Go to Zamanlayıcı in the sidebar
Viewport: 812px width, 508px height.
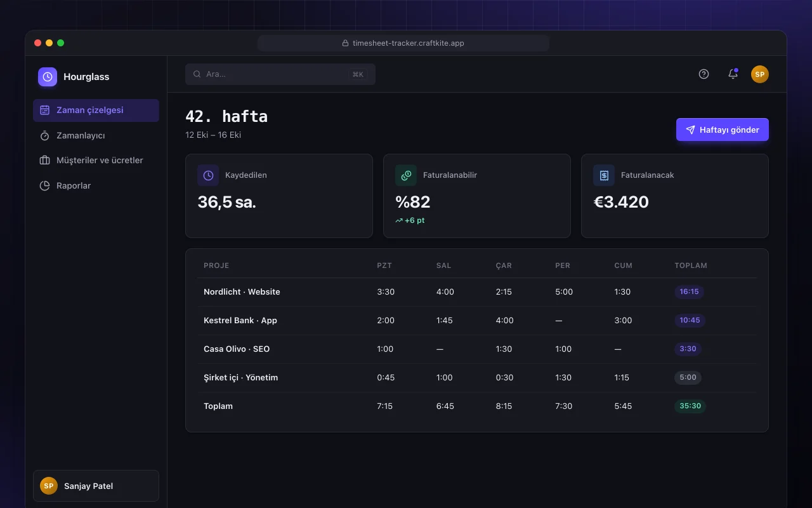coord(96,135)
